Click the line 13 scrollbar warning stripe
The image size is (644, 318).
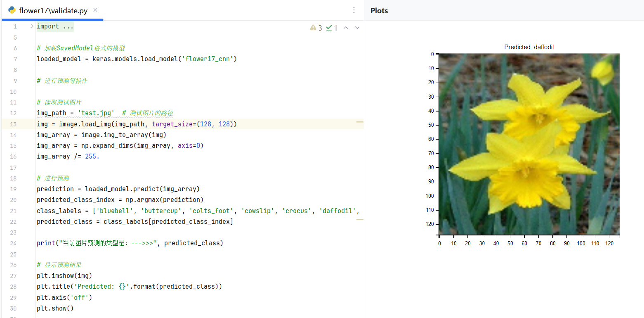click(360, 122)
